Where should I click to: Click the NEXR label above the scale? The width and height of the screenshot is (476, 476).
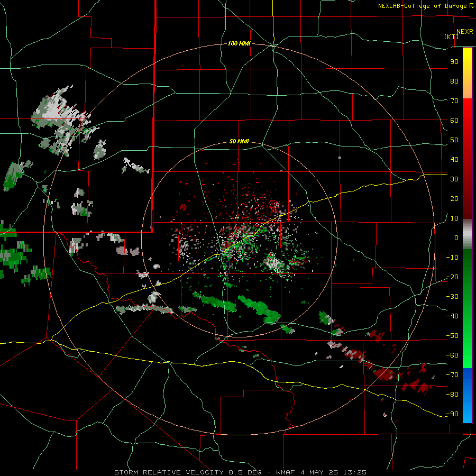point(464,32)
